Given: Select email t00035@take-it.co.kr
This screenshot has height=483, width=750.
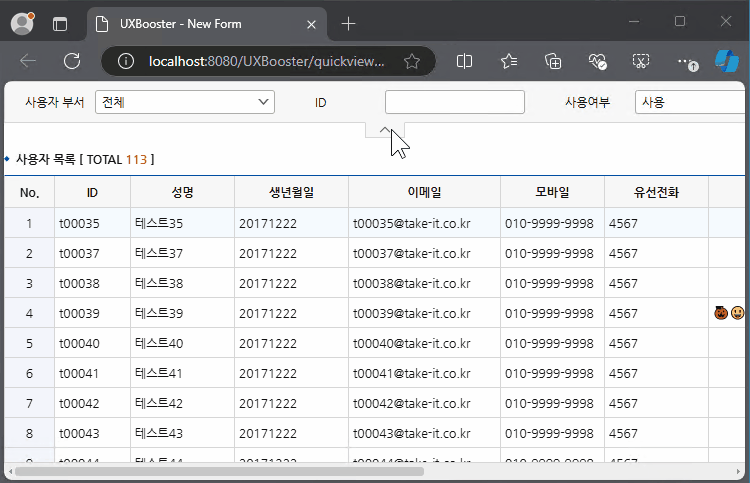Looking at the screenshot, I should point(424,223).
